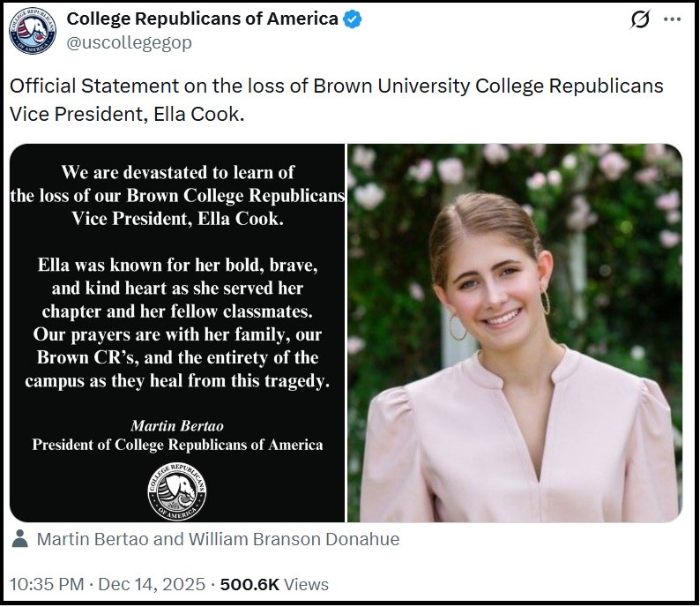Click the blue verified badge
Screen dimensions: 700x607
pyautogui.click(x=353, y=19)
